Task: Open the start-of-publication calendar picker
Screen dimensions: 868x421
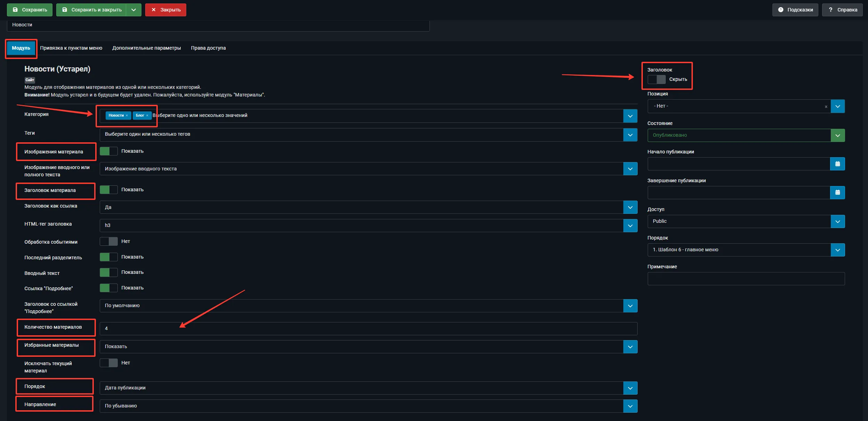Action: tap(837, 164)
